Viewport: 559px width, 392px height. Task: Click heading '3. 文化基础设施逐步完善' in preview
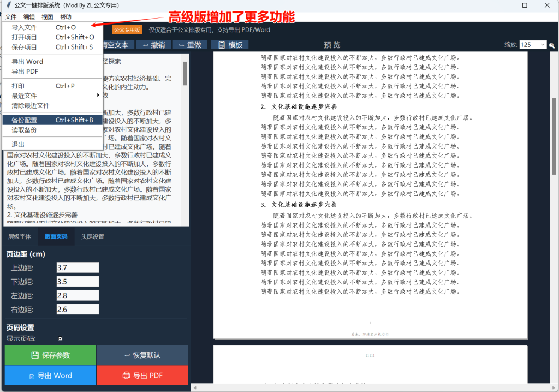[299, 205]
